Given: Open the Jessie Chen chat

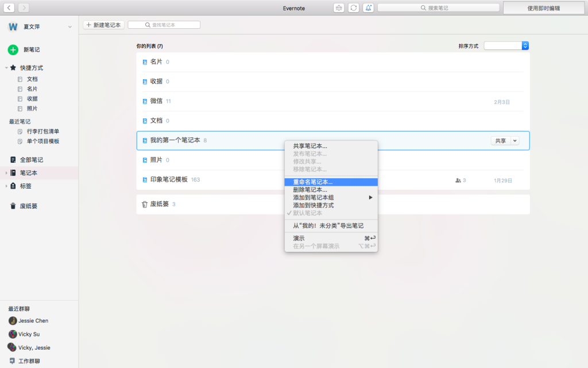Looking at the screenshot, I should (x=33, y=321).
